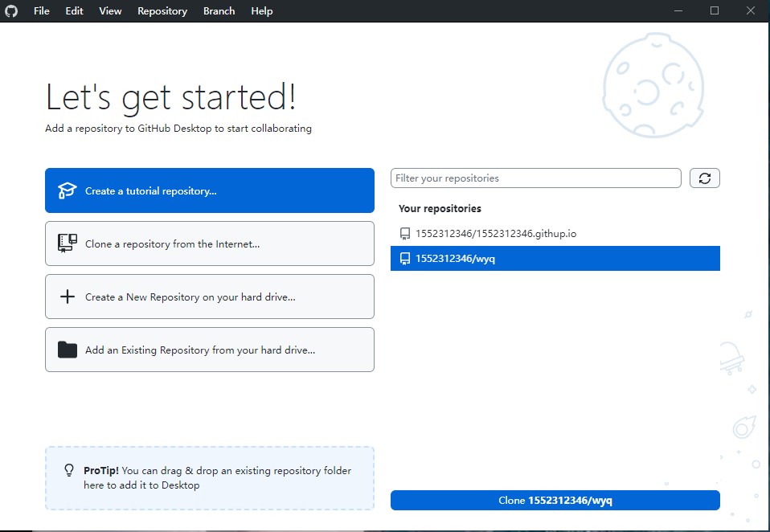
Task: Click the repo icon beside 1552312346/wyq
Action: click(x=405, y=259)
